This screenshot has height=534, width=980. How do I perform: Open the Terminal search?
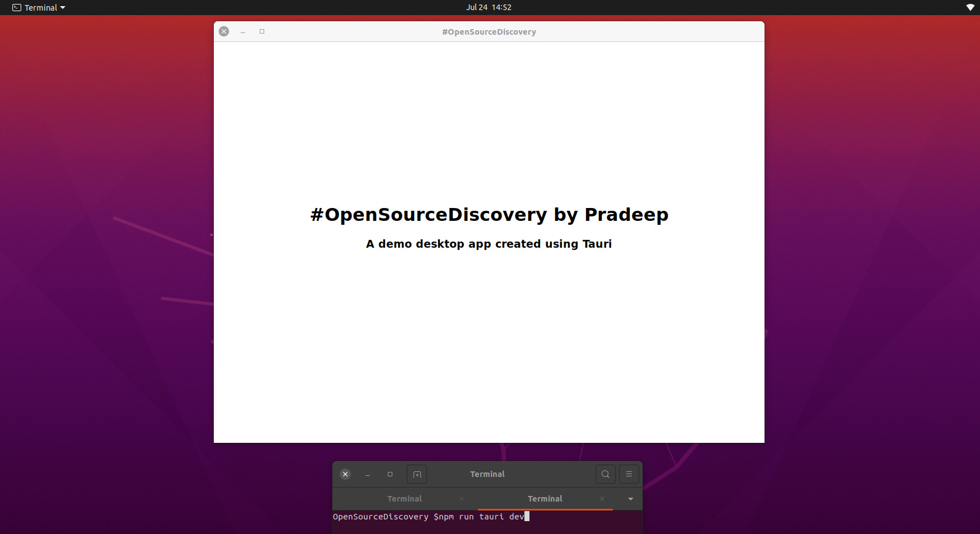pos(606,474)
